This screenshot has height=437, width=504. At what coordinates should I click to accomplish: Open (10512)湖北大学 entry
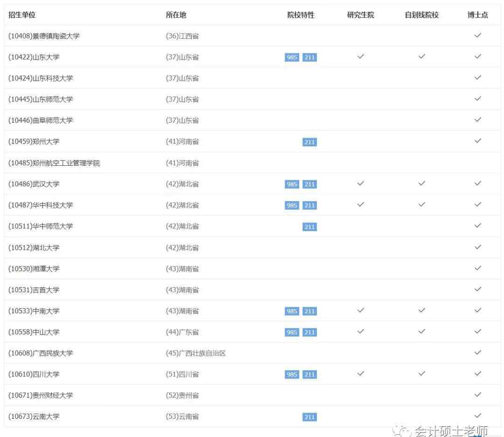(x=34, y=247)
